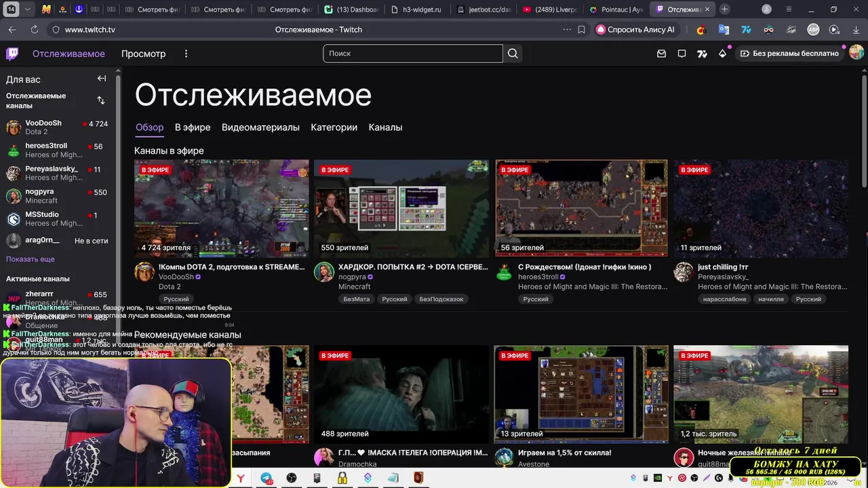Open the address bar three-dots menu
This screenshot has height=488, width=868.
[x=567, y=30]
